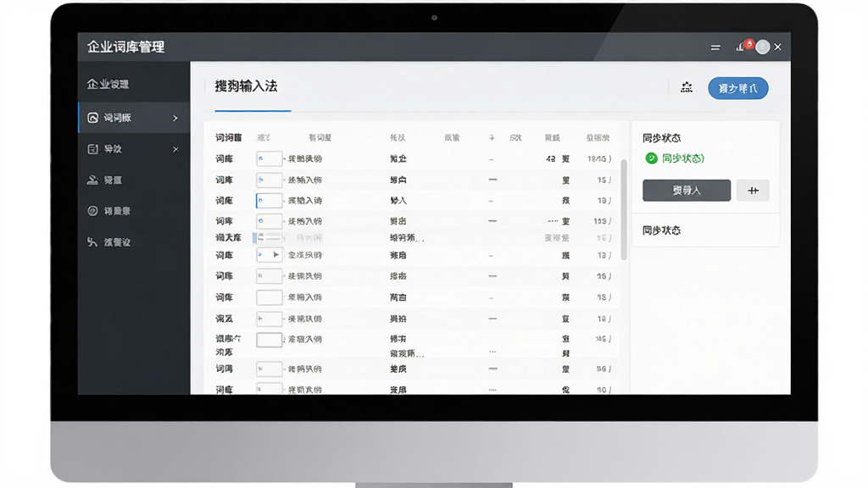Open the user avatar menu
Screen dimensions: 868x488
tap(763, 47)
